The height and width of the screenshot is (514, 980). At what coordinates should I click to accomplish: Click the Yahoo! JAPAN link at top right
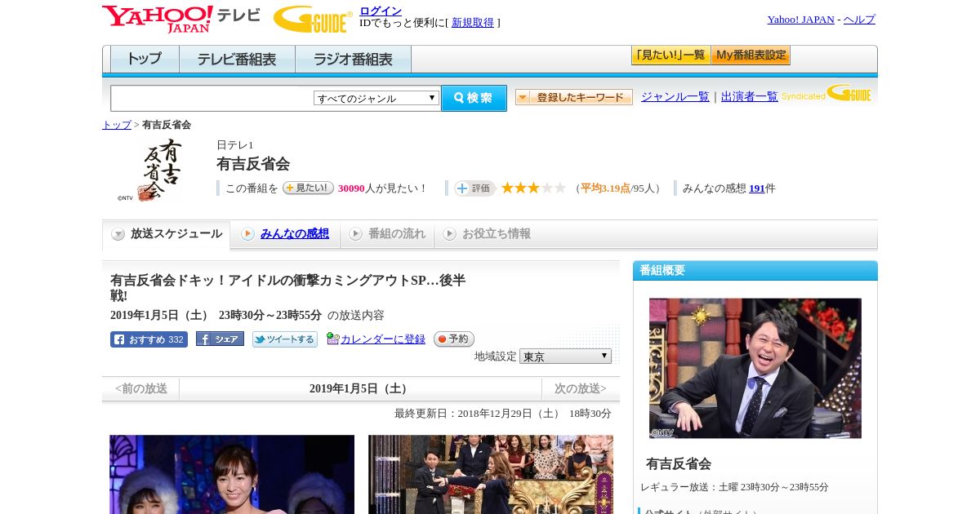(801, 19)
